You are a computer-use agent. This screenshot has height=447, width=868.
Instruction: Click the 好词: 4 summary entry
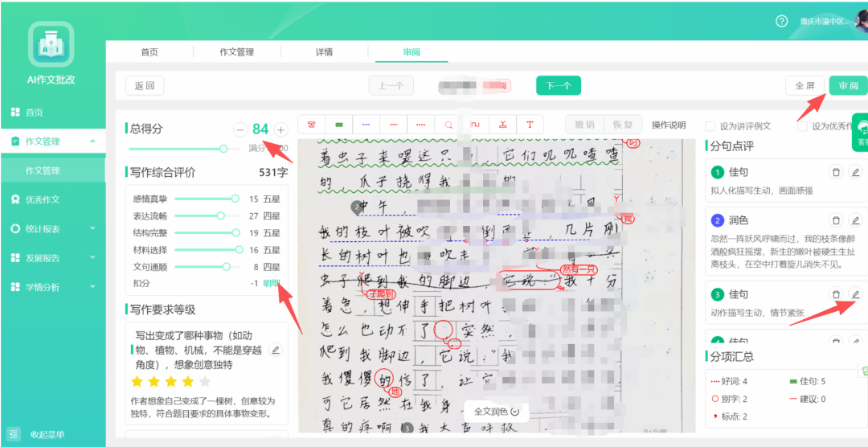(729, 382)
